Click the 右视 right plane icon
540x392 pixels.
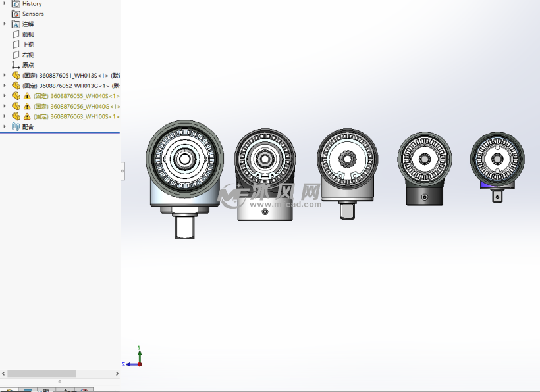(x=16, y=55)
